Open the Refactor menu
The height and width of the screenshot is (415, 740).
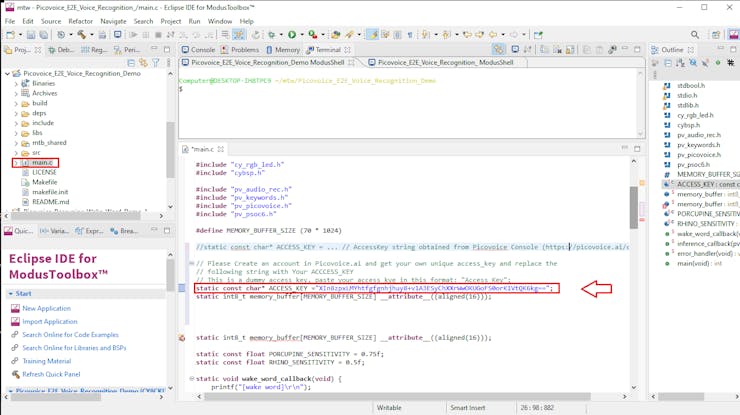tap(80, 21)
